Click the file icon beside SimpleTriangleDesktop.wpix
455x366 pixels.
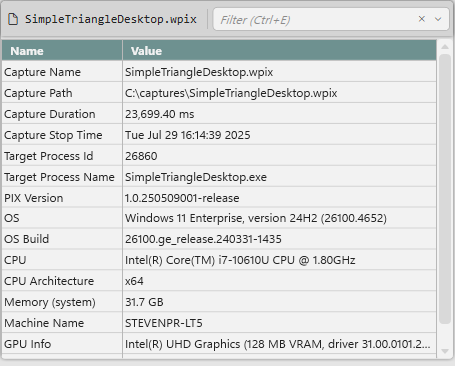13,19
